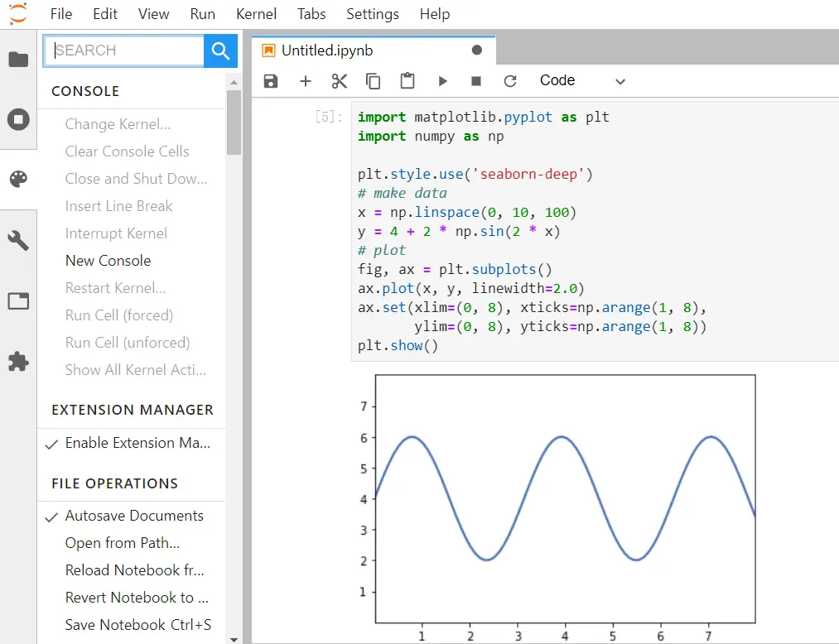The width and height of the screenshot is (839, 644).
Task: Select the New Console command
Action: pyautogui.click(x=131, y=261)
